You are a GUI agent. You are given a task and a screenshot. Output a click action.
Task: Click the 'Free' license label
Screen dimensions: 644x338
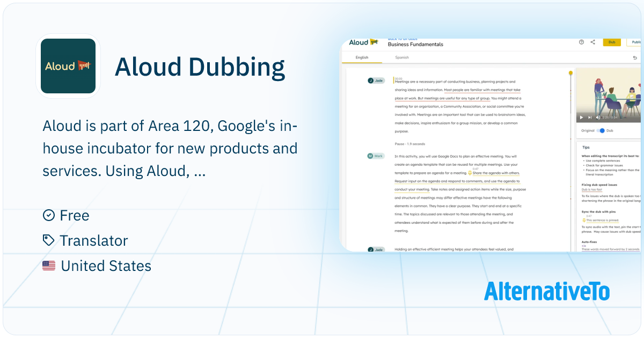point(75,215)
